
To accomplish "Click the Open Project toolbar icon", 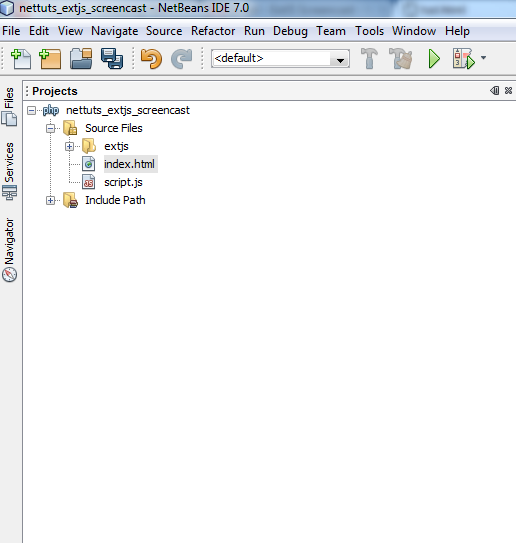I will (81, 59).
